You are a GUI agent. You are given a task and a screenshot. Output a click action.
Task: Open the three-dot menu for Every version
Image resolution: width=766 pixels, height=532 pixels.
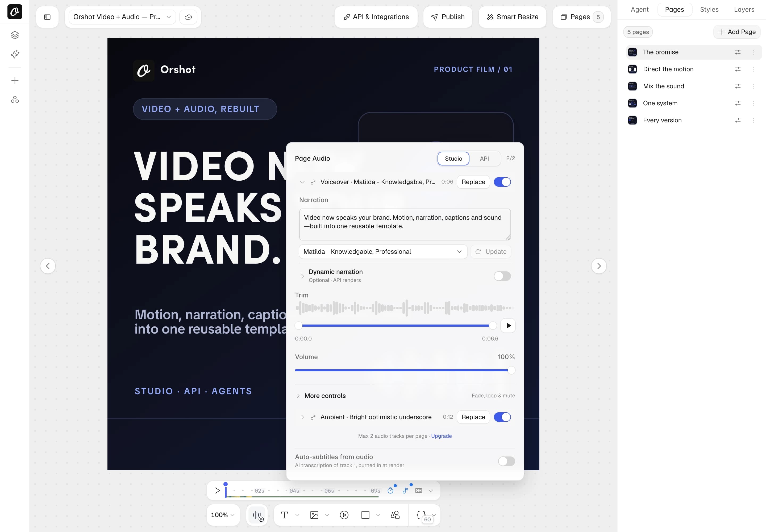(x=753, y=120)
